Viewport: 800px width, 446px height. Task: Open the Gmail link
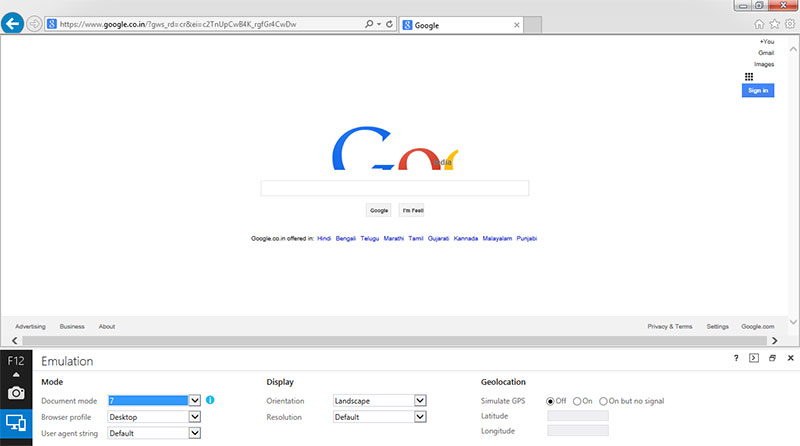(766, 53)
